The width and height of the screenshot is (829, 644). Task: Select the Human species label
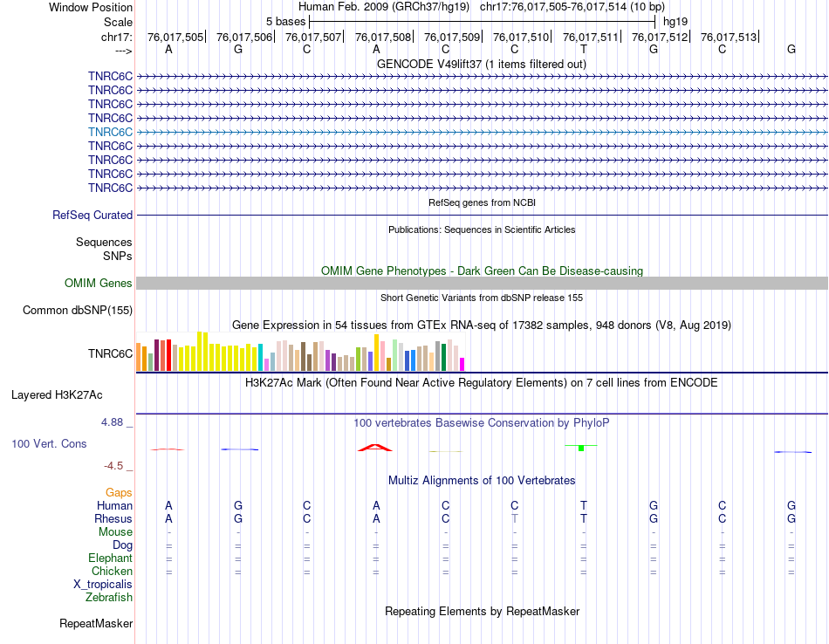coord(114,506)
